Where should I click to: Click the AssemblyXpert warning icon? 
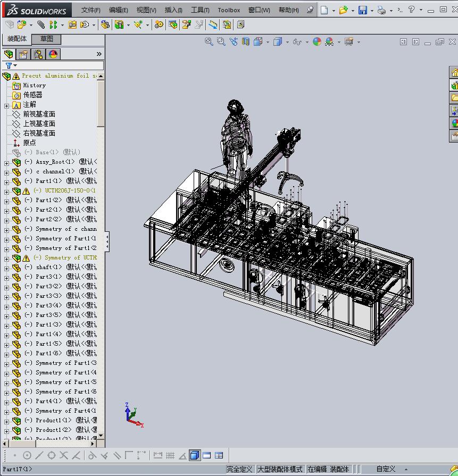click(x=227, y=24)
